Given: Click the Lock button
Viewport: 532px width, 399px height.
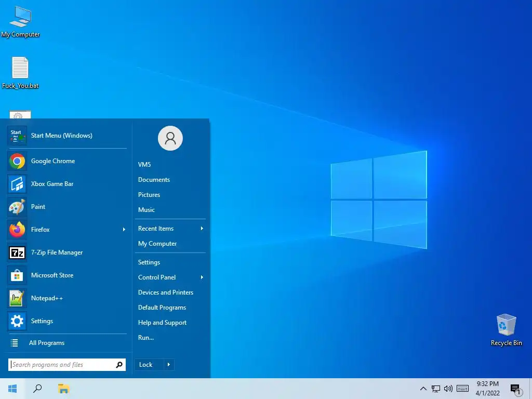Looking at the screenshot, I should 149,365.
